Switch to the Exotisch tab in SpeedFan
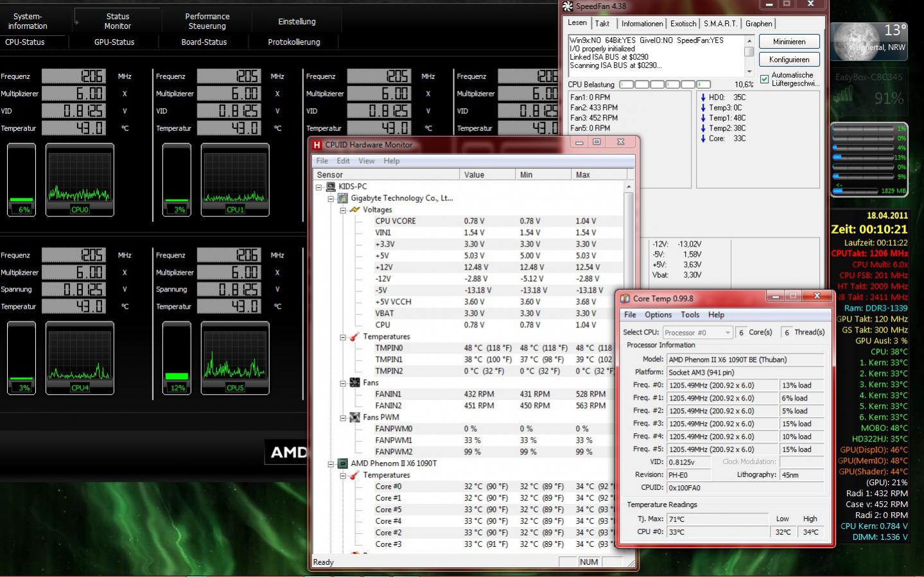Image resolution: width=924 pixels, height=577 pixels. [683, 24]
